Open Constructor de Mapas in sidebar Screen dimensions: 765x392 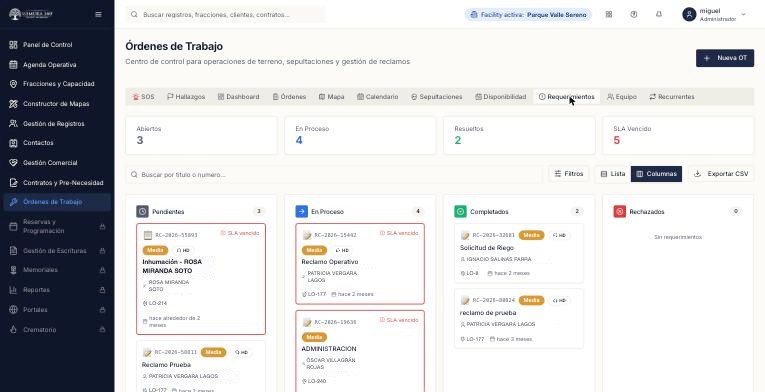(57, 104)
